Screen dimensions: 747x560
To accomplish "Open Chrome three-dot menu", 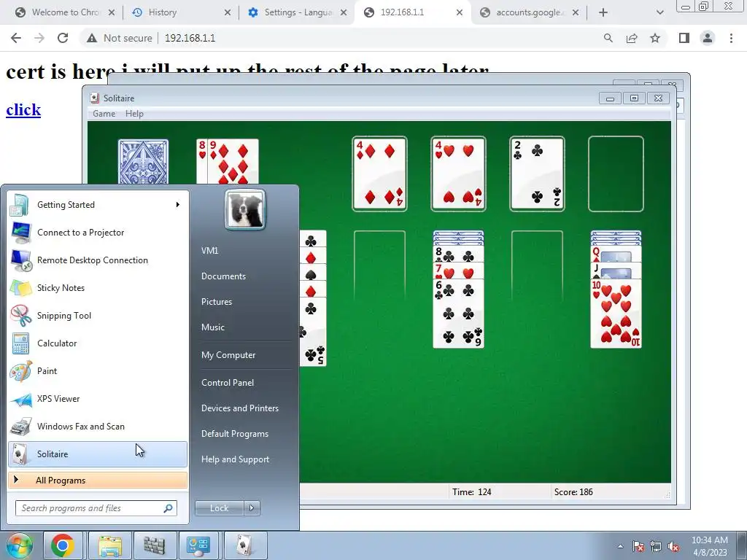I will click(x=731, y=38).
